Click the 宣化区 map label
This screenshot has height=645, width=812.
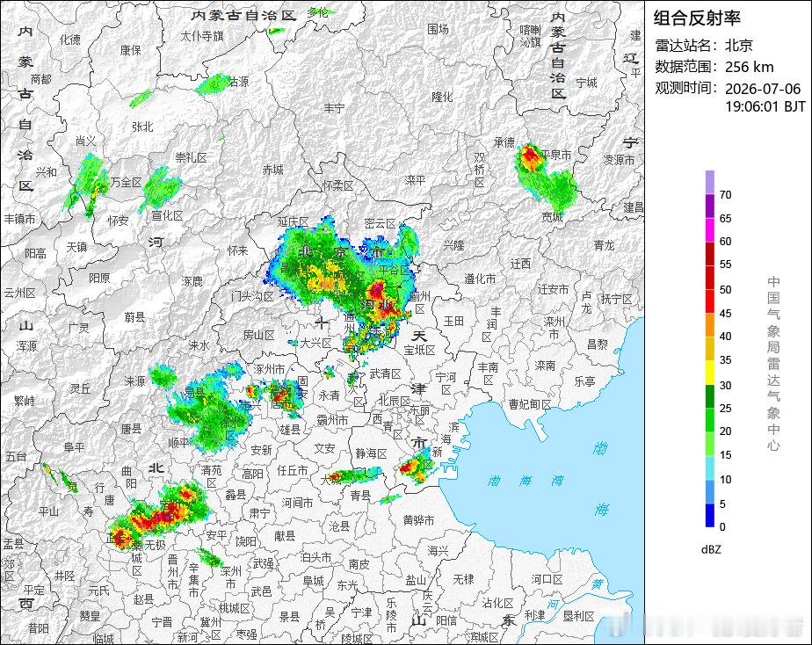point(167,215)
